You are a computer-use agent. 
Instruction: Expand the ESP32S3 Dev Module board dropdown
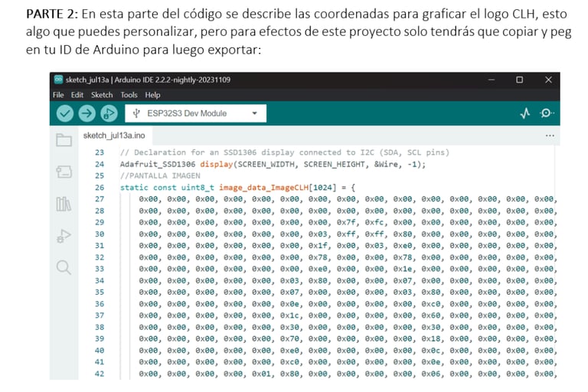(195, 113)
